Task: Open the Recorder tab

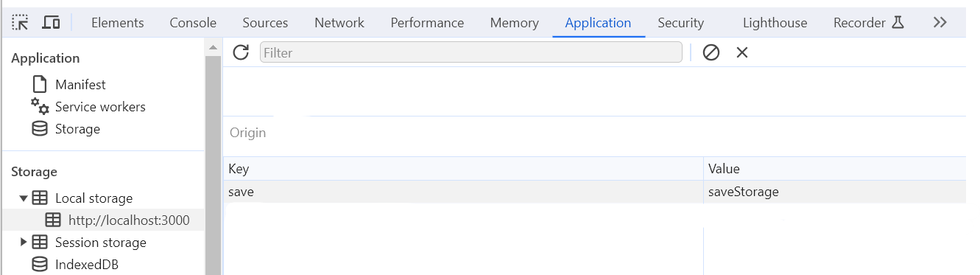Action: [868, 23]
